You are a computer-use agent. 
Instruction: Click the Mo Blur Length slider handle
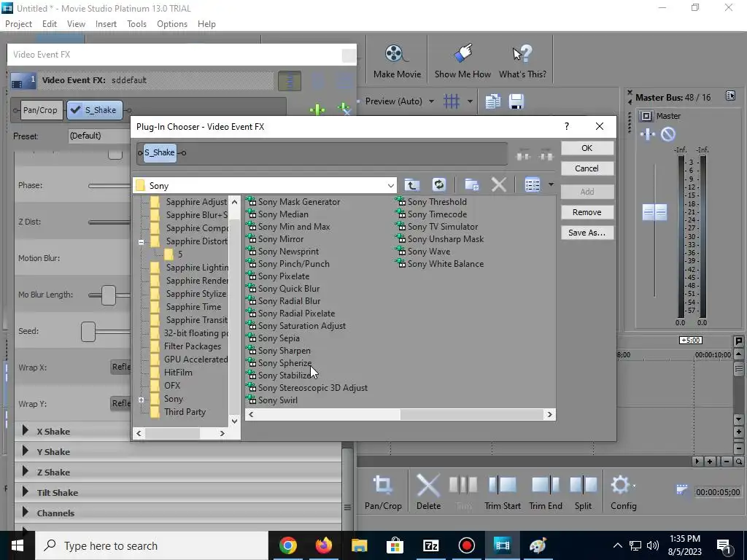click(x=109, y=295)
